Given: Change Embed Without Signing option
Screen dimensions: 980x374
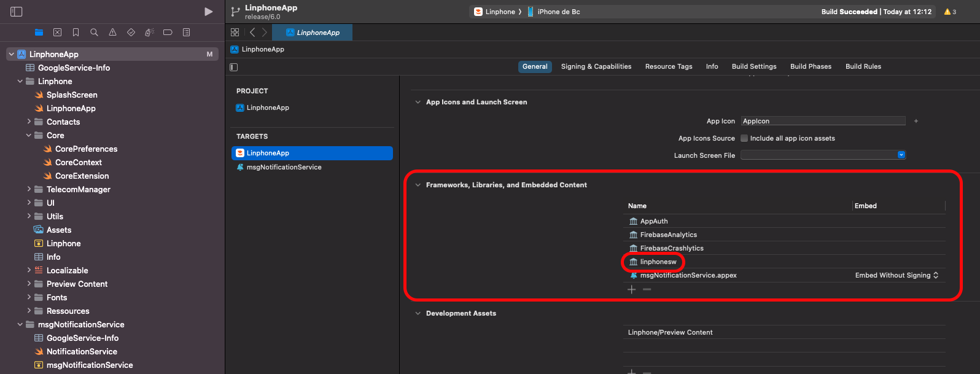Looking at the screenshot, I should (x=896, y=275).
